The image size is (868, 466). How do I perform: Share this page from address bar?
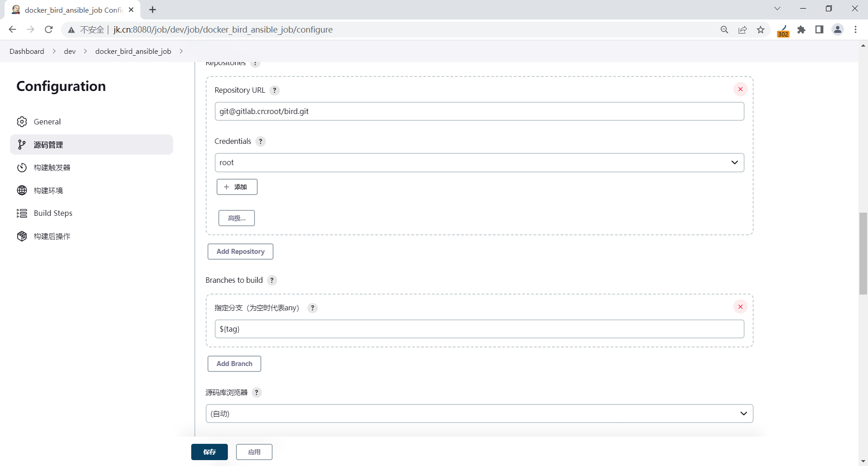743,29
